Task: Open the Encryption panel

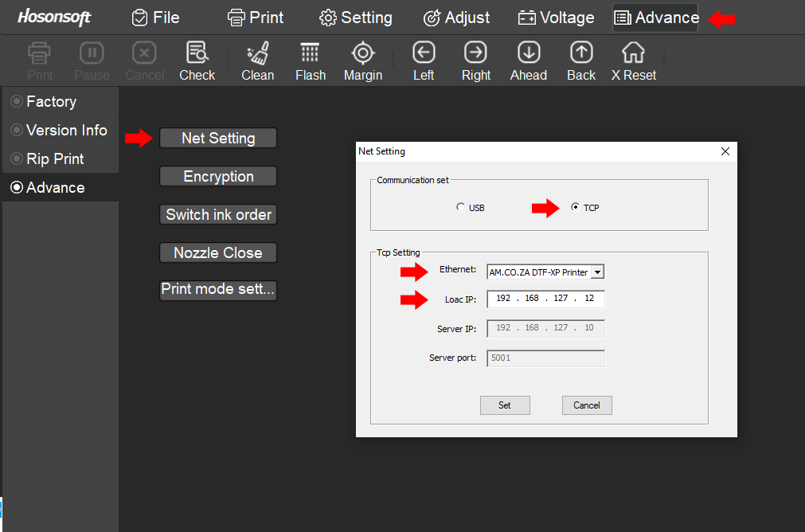Action: (217, 176)
